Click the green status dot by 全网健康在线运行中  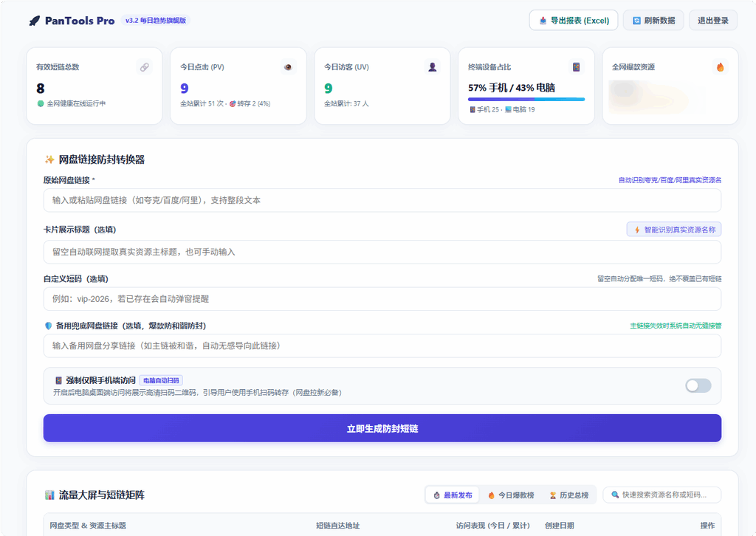41,103
